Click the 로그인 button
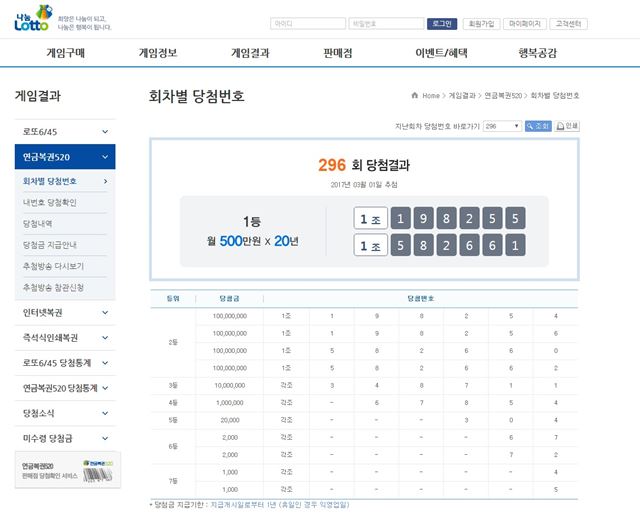The height and width of the screenshot is (529, 640). click(442, 24)
